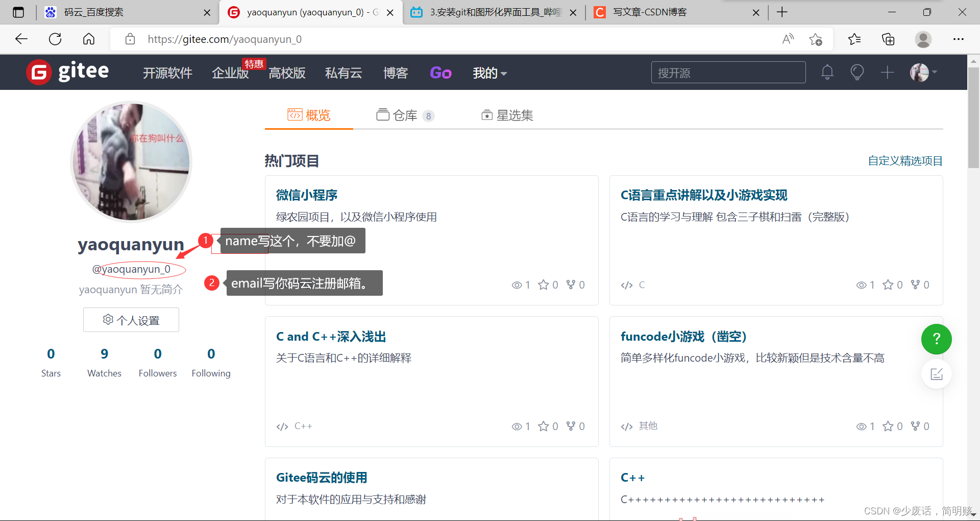This screenshot has width=980, height=521.
Task: Click the site info lock icon
Action: (x=130, y=39)
